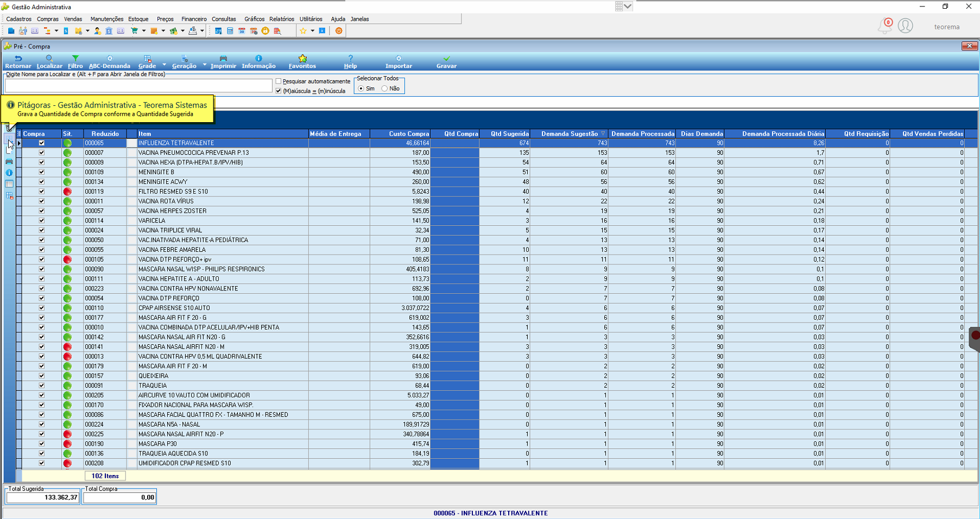Expand the Geração dropdown arrow
980x519 pixels.
(205, 65)
